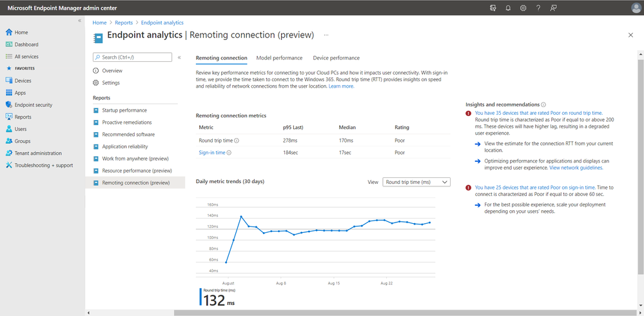Open Troubleshooting + support in navigation
Image resolution: width=644 pixels, height=316 pixels.
tap(44, 165)
